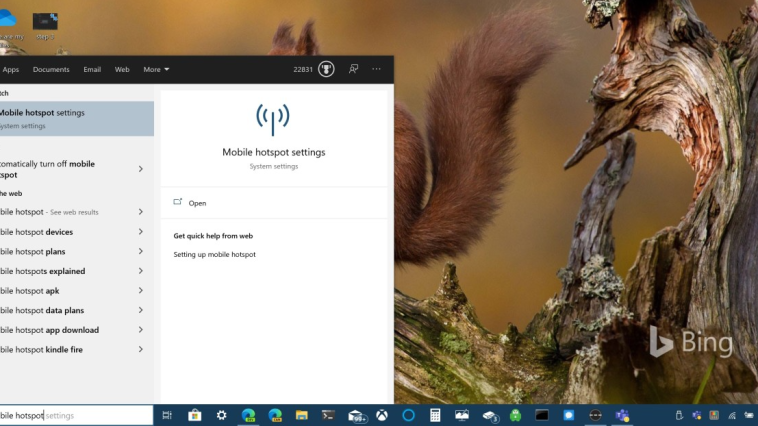The height and width of the screenshot is (426, 758).
Task: Click the Task View taskbar button
Action: [167, 415]
